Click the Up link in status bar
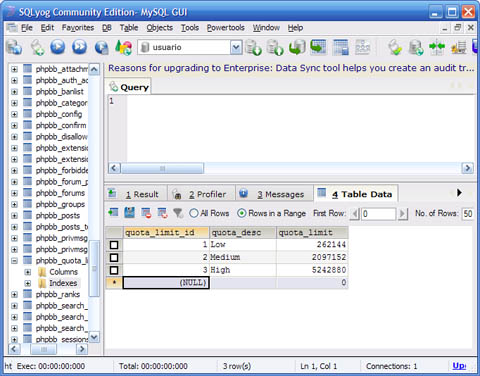The height and width of the screenshot is (376, 480). (x=459, y=366)
